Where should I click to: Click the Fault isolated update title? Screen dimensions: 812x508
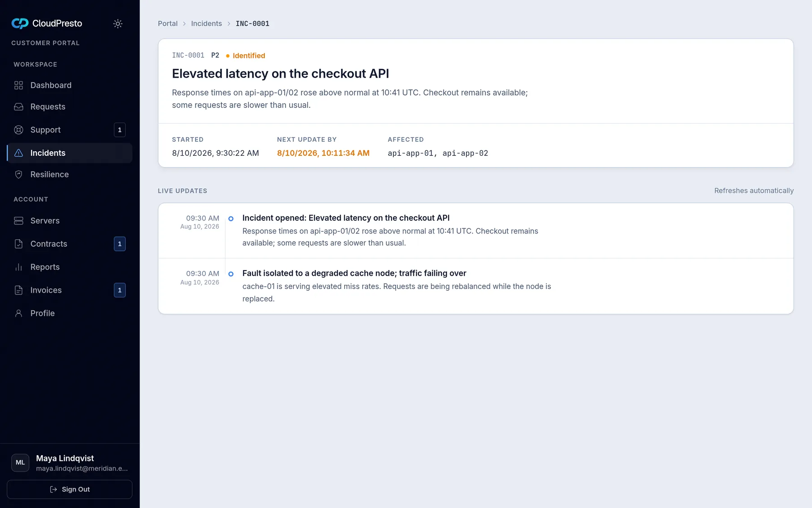(354, 273)
